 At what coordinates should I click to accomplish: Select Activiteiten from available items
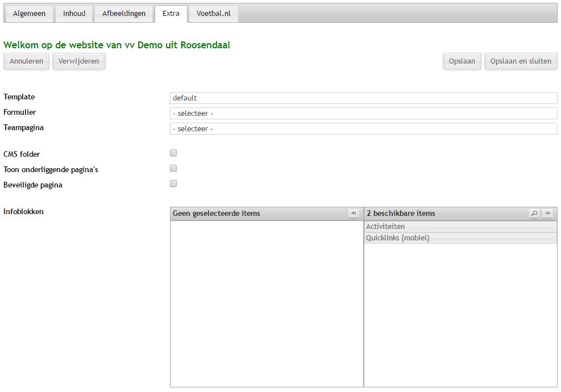(460, 227)
